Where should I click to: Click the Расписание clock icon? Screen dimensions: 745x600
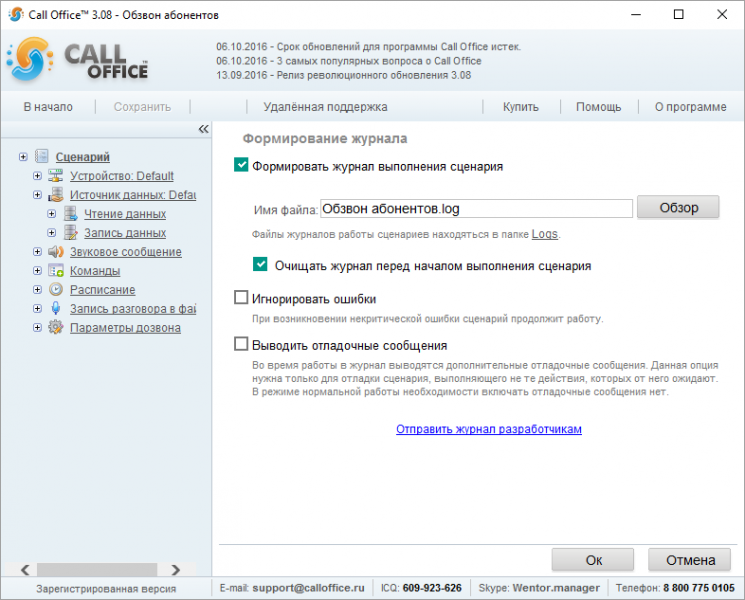click(56, 289)
